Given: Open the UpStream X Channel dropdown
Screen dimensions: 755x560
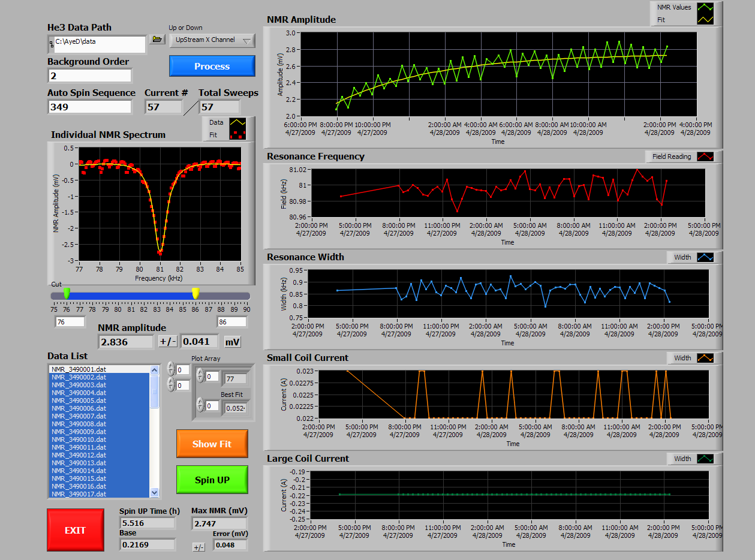Looking at the screenshot, I should [x=213, y=40].
